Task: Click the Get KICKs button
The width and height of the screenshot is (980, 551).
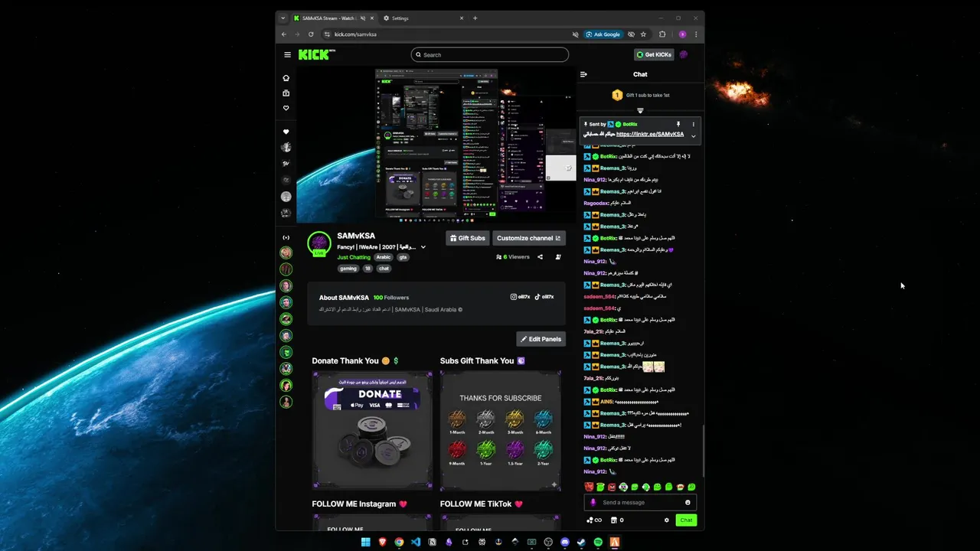Action: (x=654, y=54)
